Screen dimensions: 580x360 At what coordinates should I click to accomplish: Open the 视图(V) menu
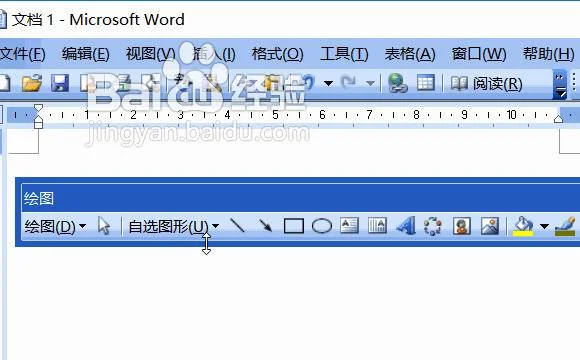point(150,54)
